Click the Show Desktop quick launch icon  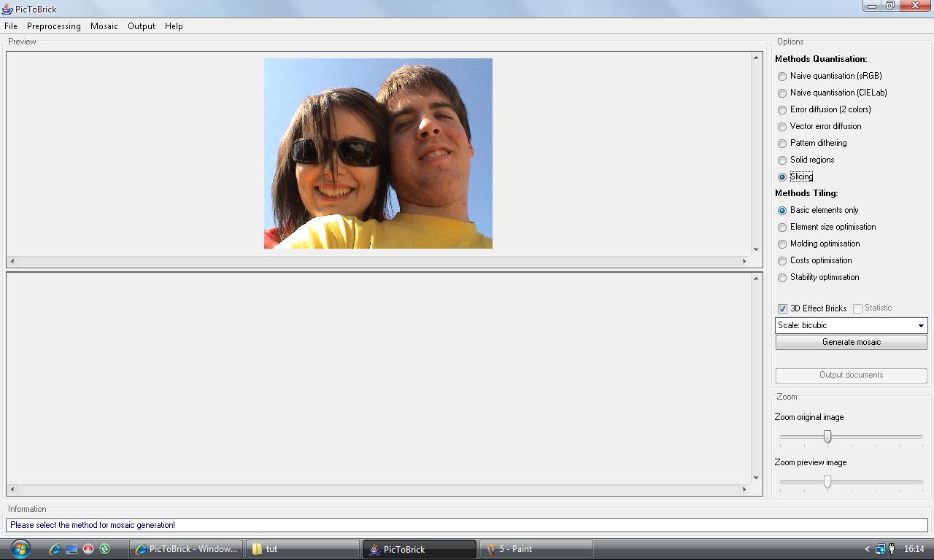coord(72,549)
